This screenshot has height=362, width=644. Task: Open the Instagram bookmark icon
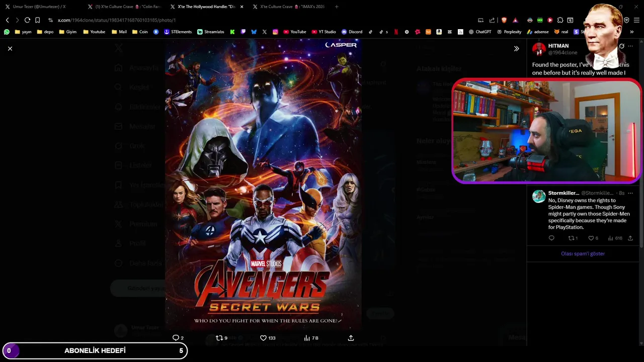[275, 32]
